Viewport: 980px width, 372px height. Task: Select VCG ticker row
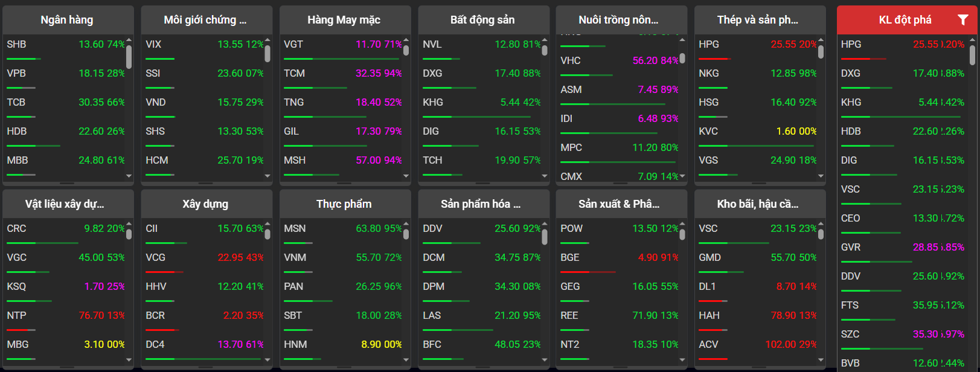203,261
